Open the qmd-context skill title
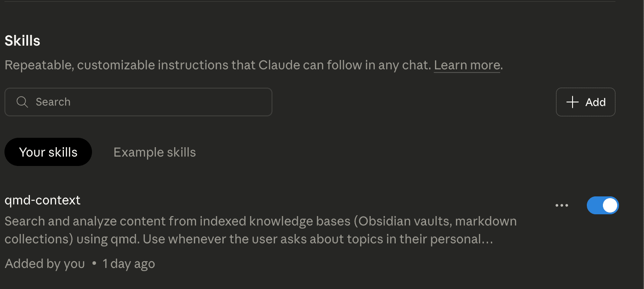Screen dimensions: 644x289 coord(42,200)
